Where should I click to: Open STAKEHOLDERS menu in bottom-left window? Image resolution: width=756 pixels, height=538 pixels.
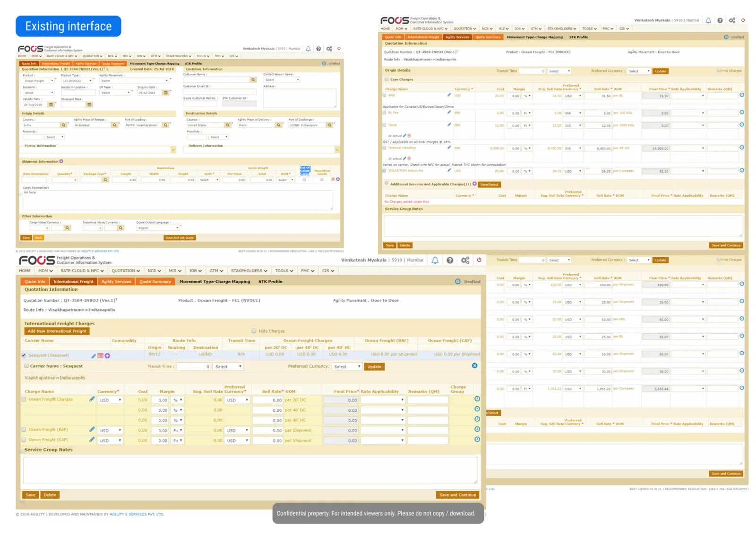[x=249, y=271]
